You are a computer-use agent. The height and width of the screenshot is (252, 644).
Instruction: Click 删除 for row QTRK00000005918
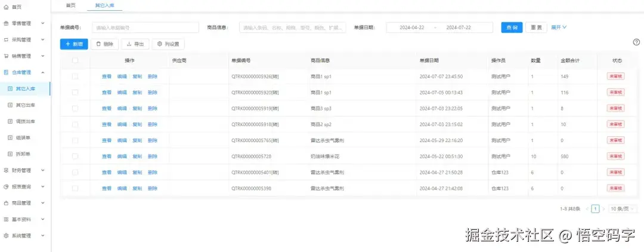(x=153, y=125)
